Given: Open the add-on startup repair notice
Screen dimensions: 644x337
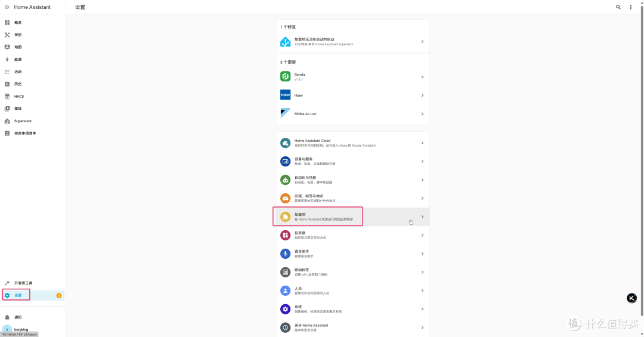Looking at the screenshot, I should (x=352, y=42).
